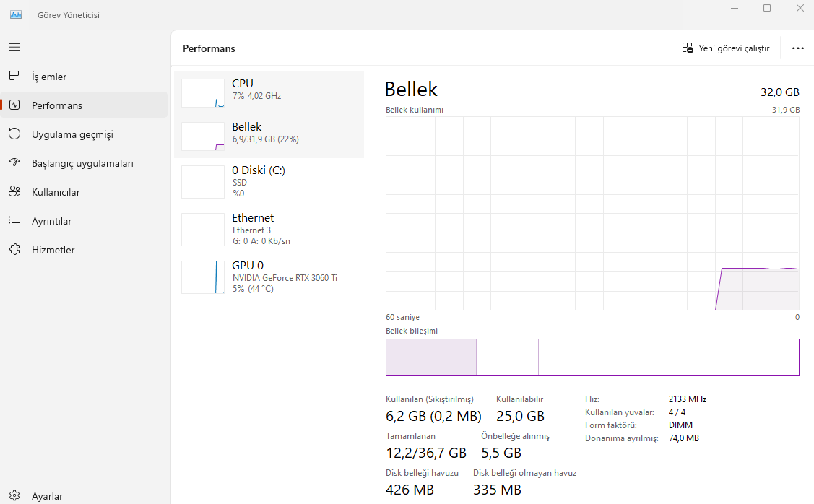This screenshot has height=504, width=814.
Task: Toggle the hamburger navigation menu
Action: (x=14, y=47)
